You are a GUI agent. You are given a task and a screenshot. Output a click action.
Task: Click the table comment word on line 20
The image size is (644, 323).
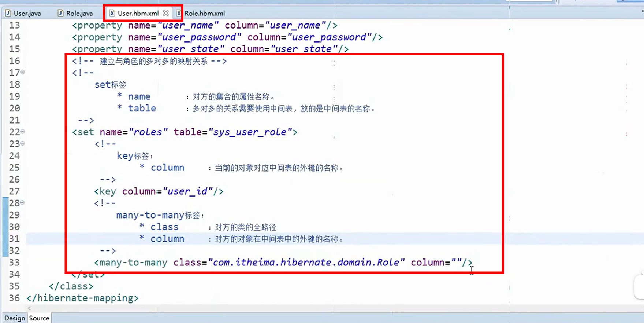click(x=142, y=109)
